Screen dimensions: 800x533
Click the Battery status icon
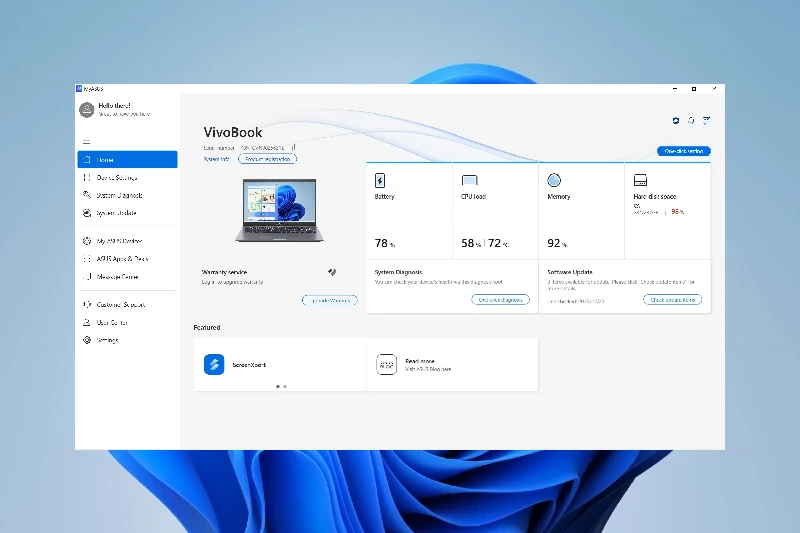coord(380,181)
